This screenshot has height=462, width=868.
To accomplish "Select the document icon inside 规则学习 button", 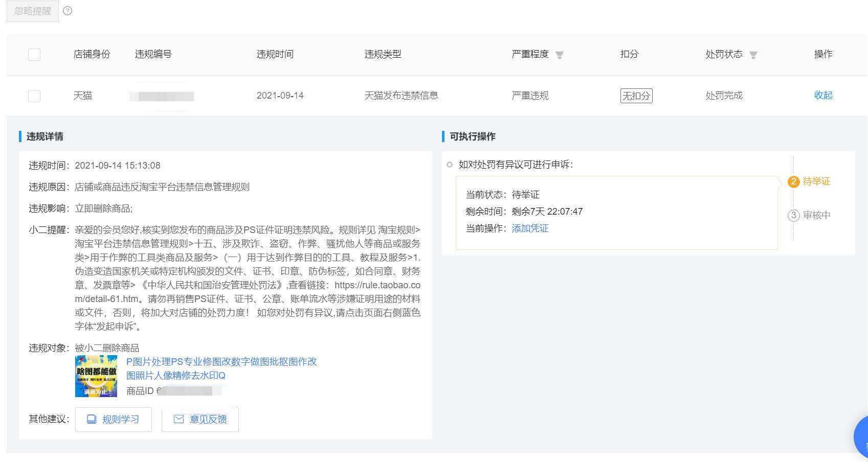I will (x=91, y=419).
